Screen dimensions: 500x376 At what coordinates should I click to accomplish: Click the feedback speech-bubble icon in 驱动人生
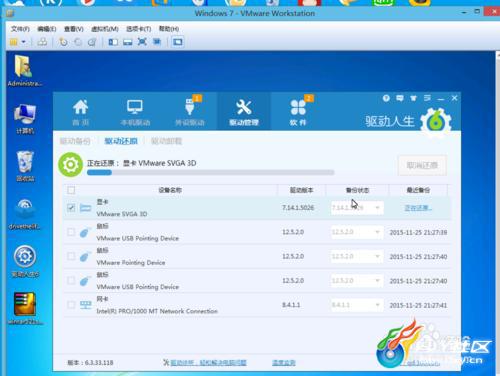400,98
